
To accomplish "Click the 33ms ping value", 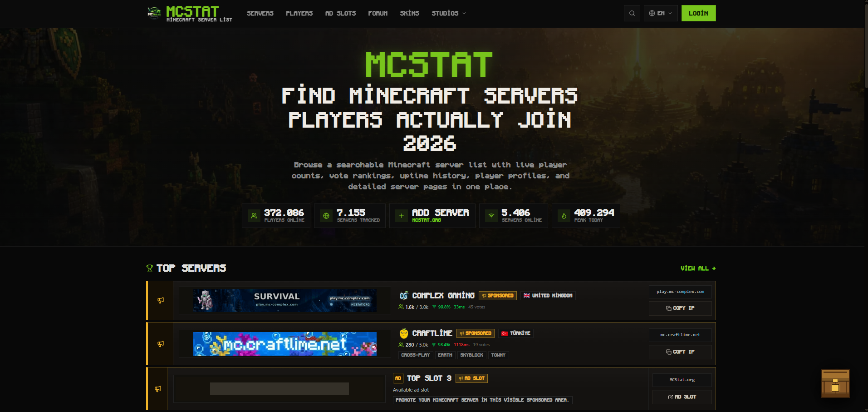I will 459,307.
